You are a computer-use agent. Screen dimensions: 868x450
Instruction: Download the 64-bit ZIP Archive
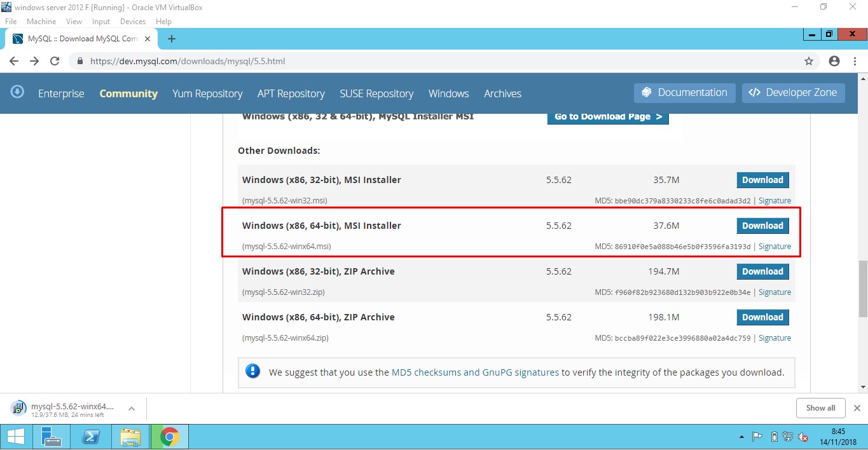click(762, 317)
